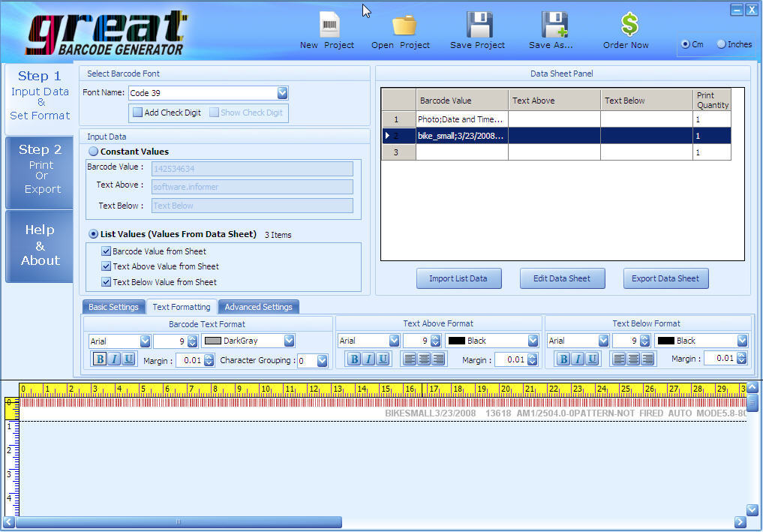Open Project using the folder icon
This screenshot has width=763, height=532.
pyautogui.click(x=404, y=26)
